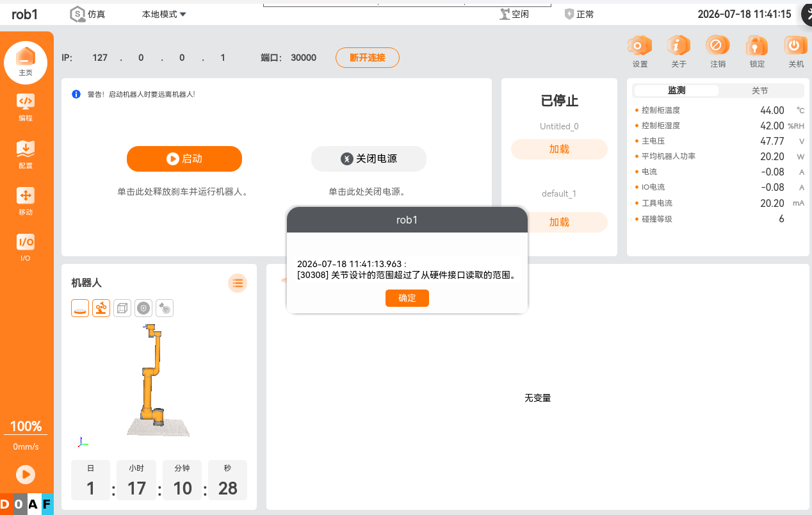Click the A status indicator box
The height and width of the screenshot is (515, 812).
[33, 504]
